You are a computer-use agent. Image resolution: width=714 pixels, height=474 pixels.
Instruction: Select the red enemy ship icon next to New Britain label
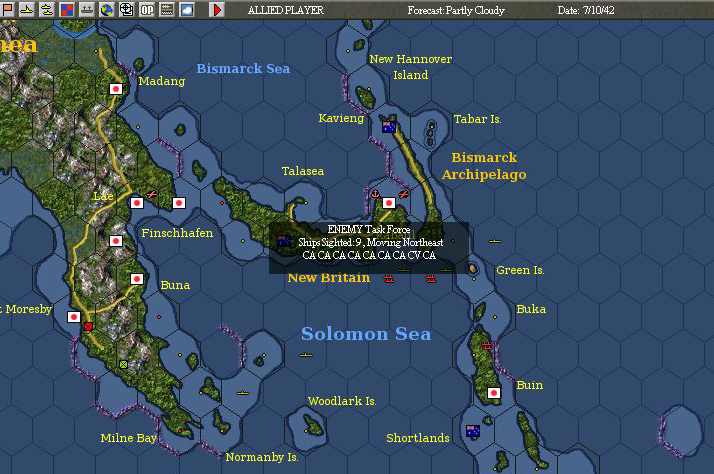(x=388, y=278)
